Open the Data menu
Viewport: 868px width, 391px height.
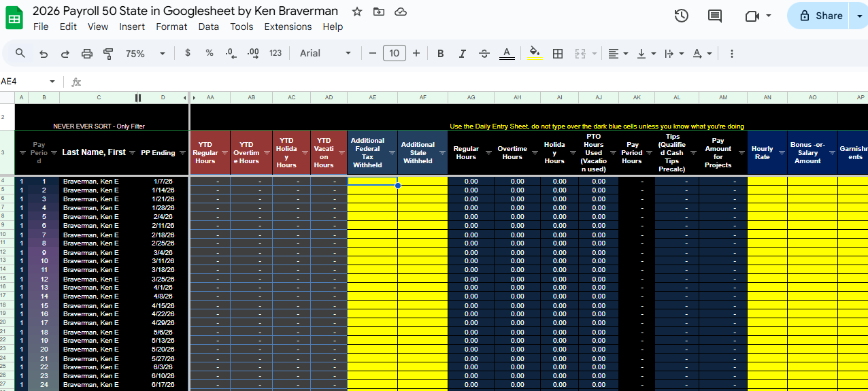coord(209,27)
